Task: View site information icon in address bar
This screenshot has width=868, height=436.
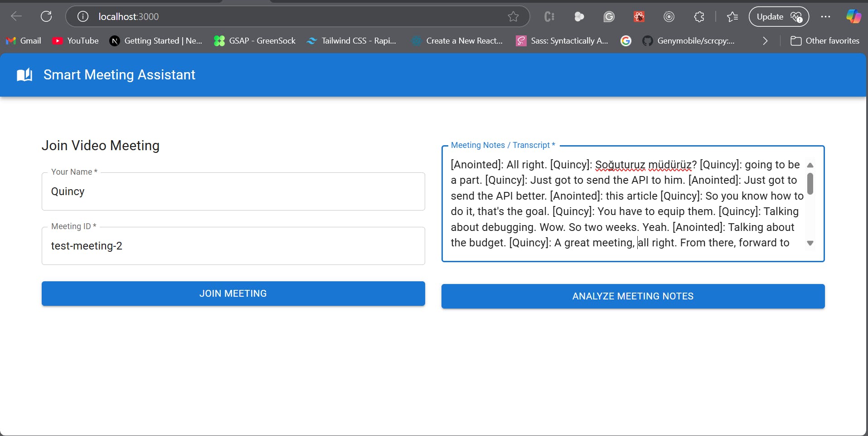Action: 82,17
